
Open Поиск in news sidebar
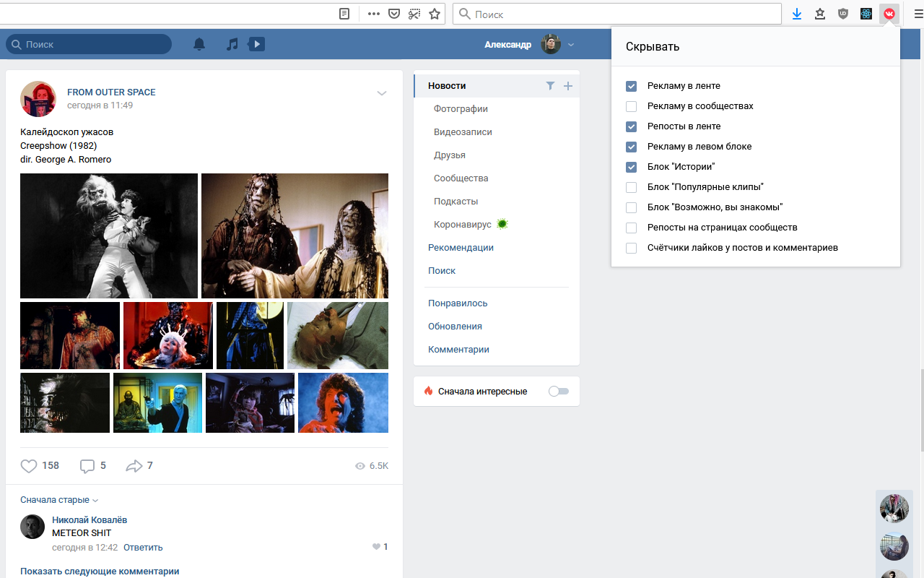tap(442, 271)
